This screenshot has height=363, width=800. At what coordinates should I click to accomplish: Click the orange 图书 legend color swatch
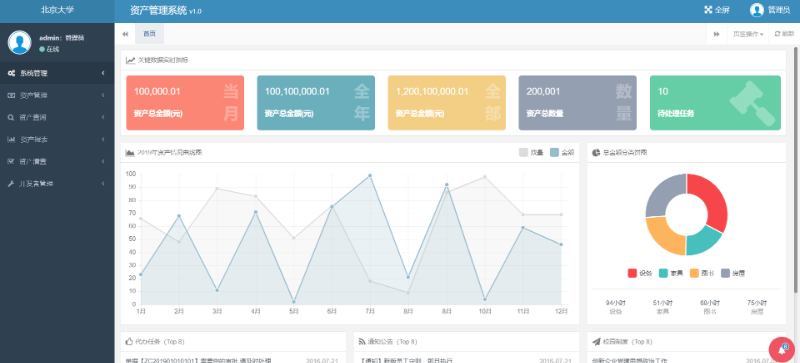click(x=694, y=273)
